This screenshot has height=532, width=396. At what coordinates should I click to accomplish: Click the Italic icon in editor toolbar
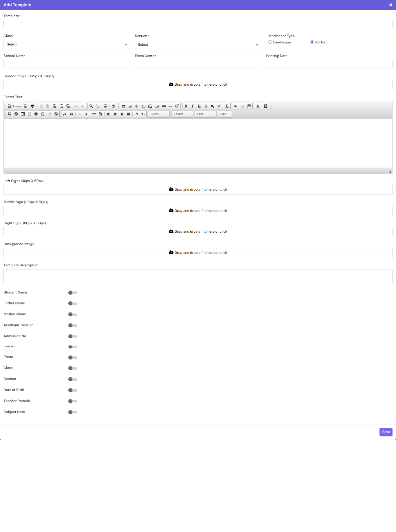coord(192,106)
